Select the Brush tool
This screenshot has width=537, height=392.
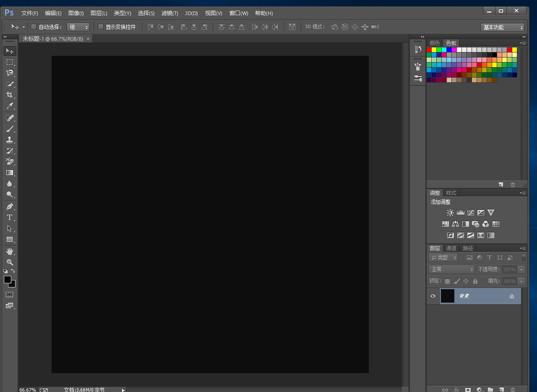(10, 129)
